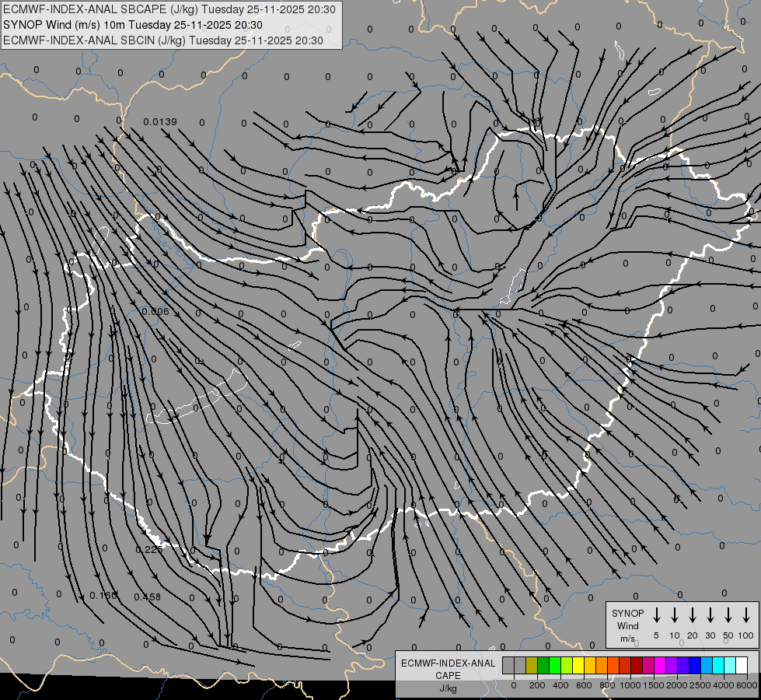Click the 600 tick label on CAPE scale
The height and width of the screenshot is (700, 761).
[584, 685]
